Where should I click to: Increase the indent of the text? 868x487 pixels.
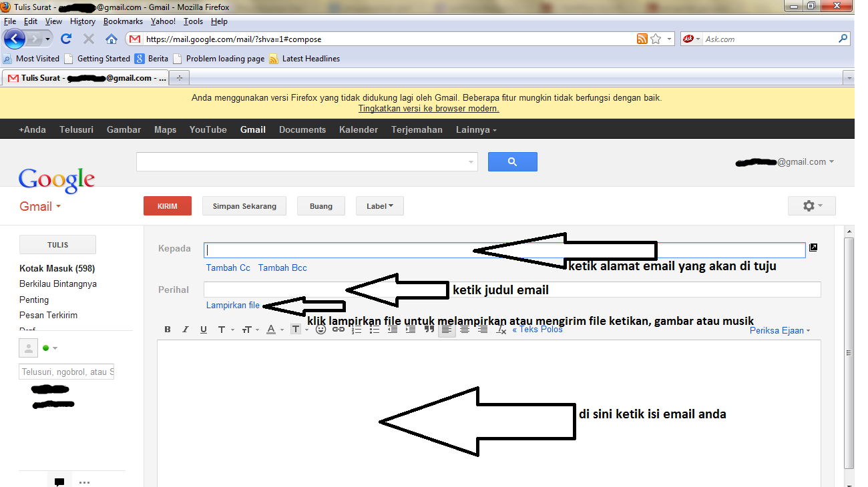click(411, 330)
